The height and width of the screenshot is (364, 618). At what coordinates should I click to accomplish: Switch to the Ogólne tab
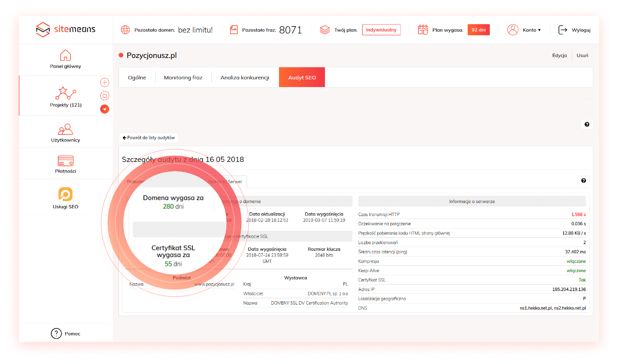pos(137,77)
